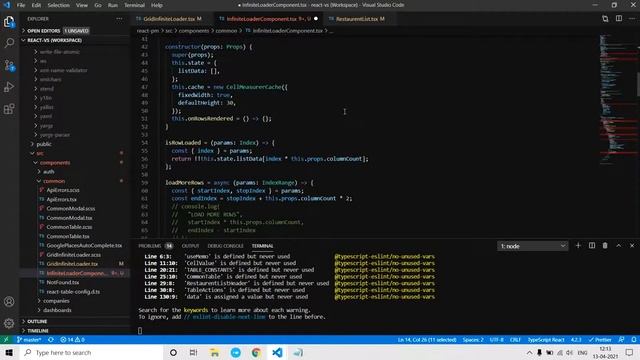Screen dimensions: 640x360
Task: Expand the Open Editors section
Action: click(x=75, y=31)
